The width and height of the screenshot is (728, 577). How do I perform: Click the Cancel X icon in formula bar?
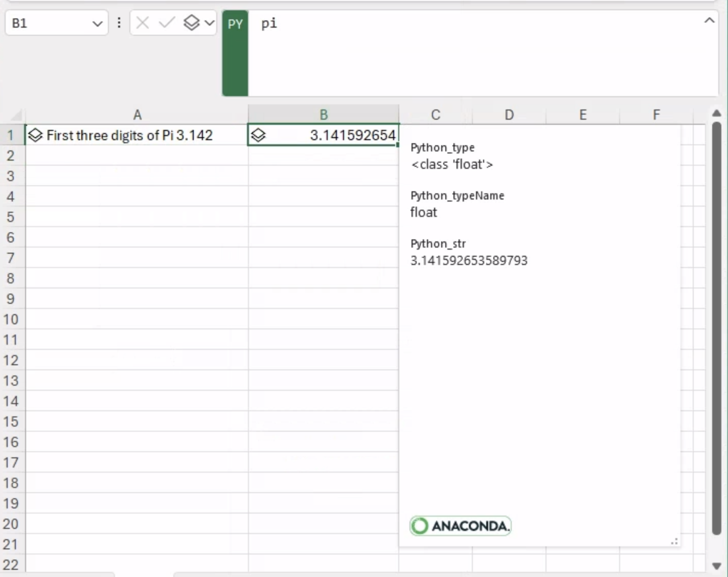coord(143,23)
